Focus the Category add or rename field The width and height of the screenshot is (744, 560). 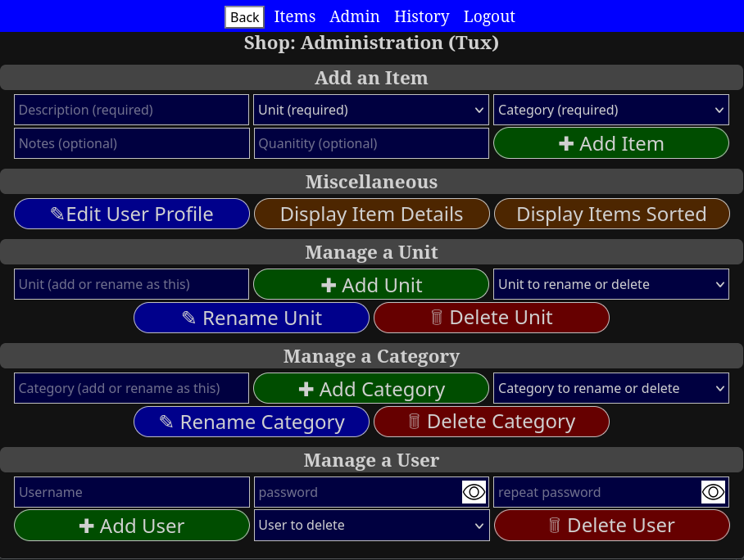tap(131, 388)
